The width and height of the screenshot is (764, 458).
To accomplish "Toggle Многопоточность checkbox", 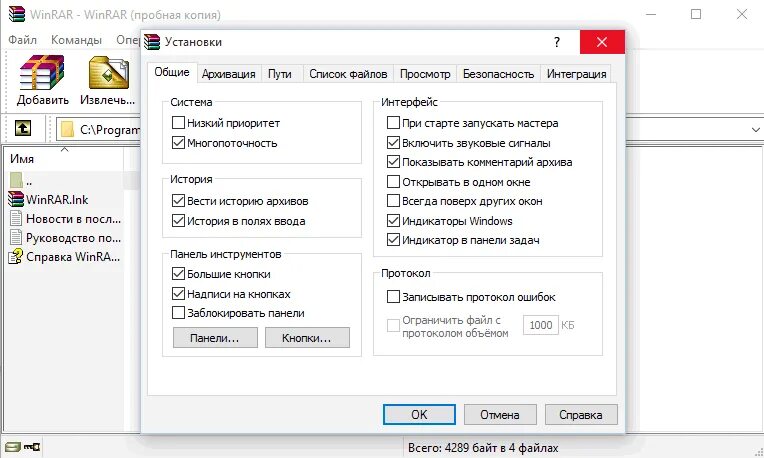I will point(178,143).
